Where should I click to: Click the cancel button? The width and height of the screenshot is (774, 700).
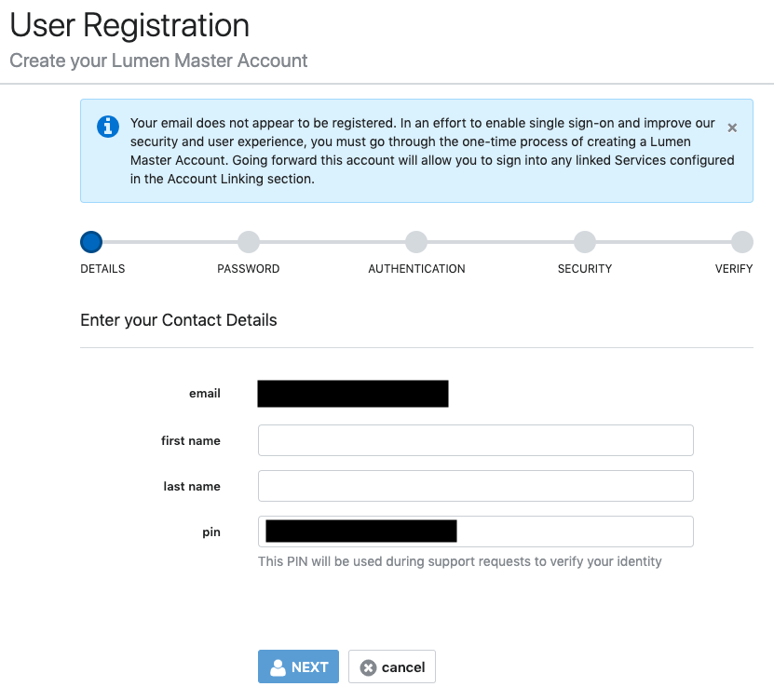392,666
